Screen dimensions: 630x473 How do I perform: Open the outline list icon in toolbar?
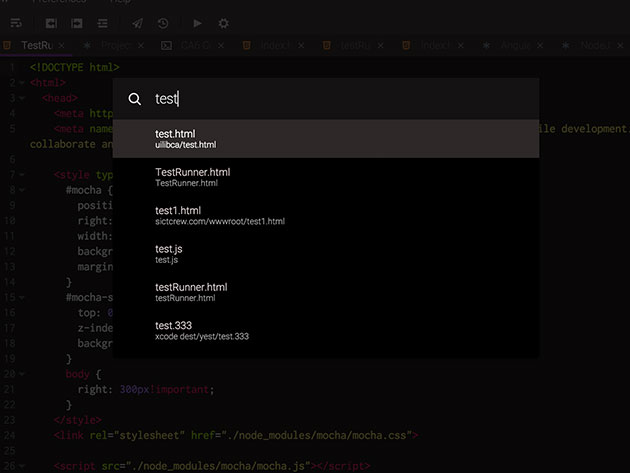[102, 23]
